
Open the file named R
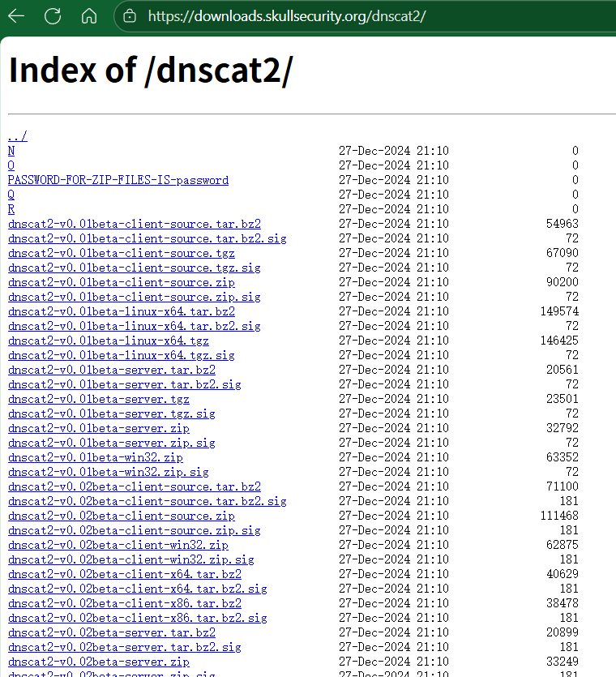(x=11, y=209)
